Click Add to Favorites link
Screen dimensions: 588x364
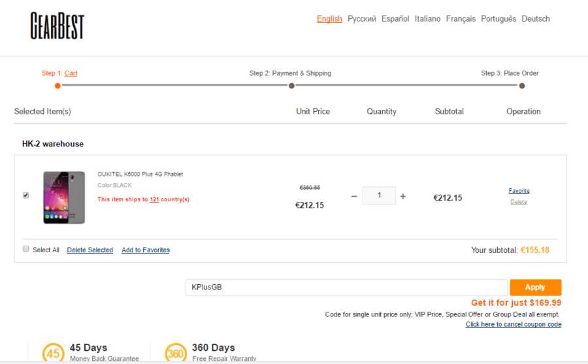point(146,250)
